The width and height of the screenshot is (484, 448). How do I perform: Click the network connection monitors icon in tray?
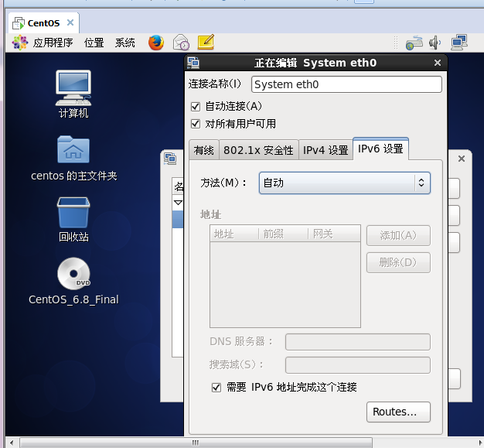point(459,43)
